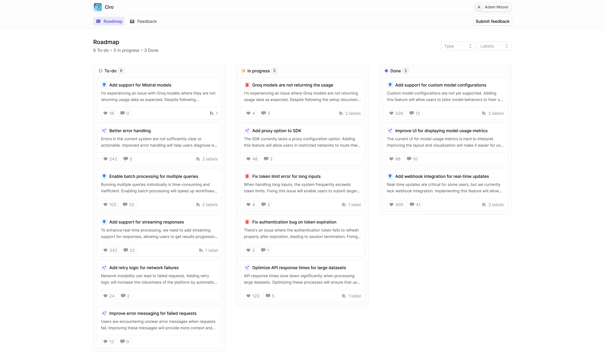Open comments on Add retry logic card
The width and height of the screenshot is (605, 364).
[x=125, y=296]
